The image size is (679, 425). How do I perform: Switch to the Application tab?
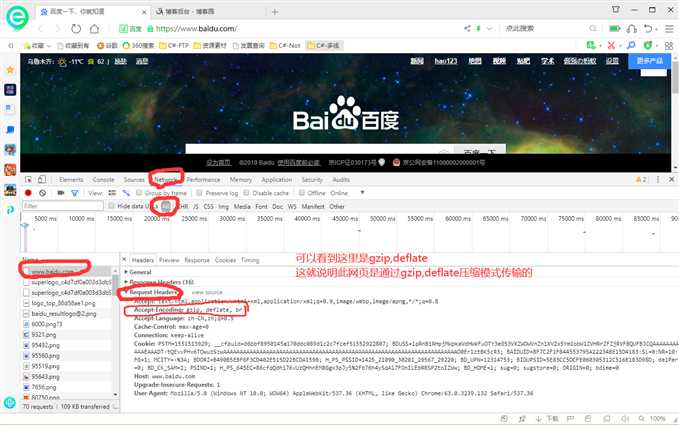[277, 179]
